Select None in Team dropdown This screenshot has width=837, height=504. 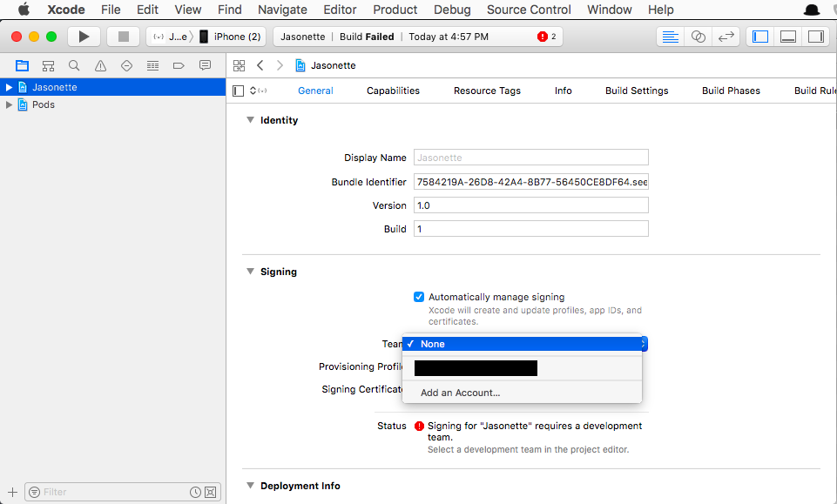tap(522, 344)
